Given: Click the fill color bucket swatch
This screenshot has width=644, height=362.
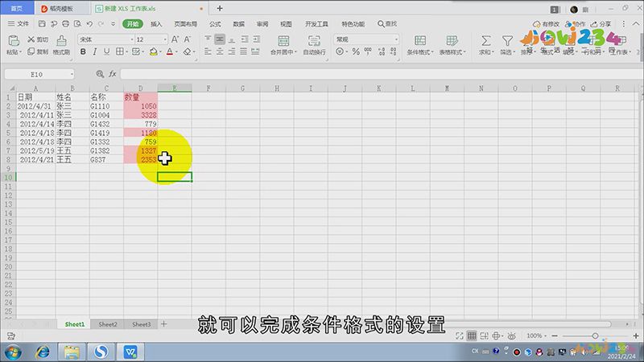Looking at the screenshot, I should 153,51.
